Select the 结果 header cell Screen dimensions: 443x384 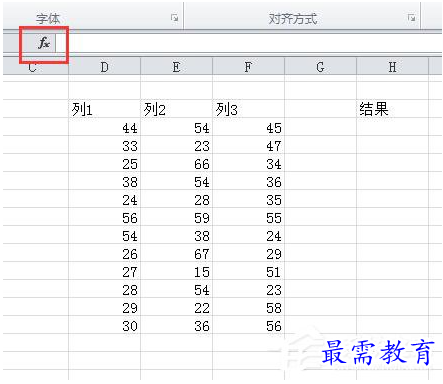pyautogui.click(x=393, y=109)
